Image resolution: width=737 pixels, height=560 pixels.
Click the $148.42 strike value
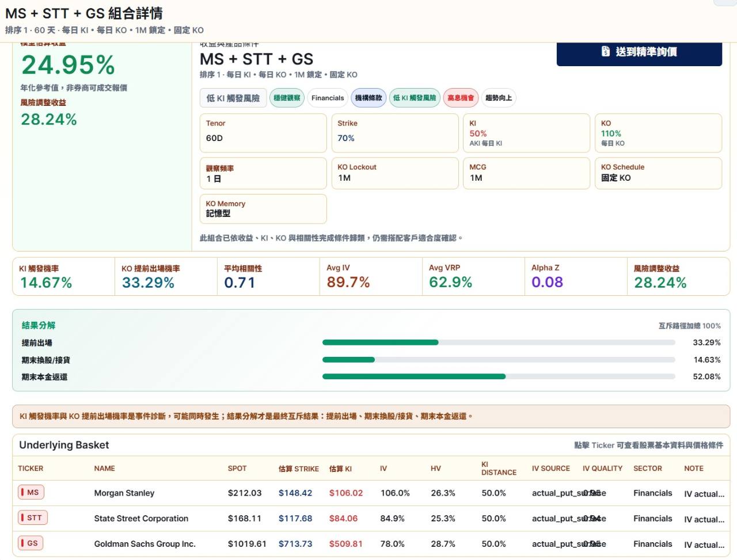click(295, 493)
